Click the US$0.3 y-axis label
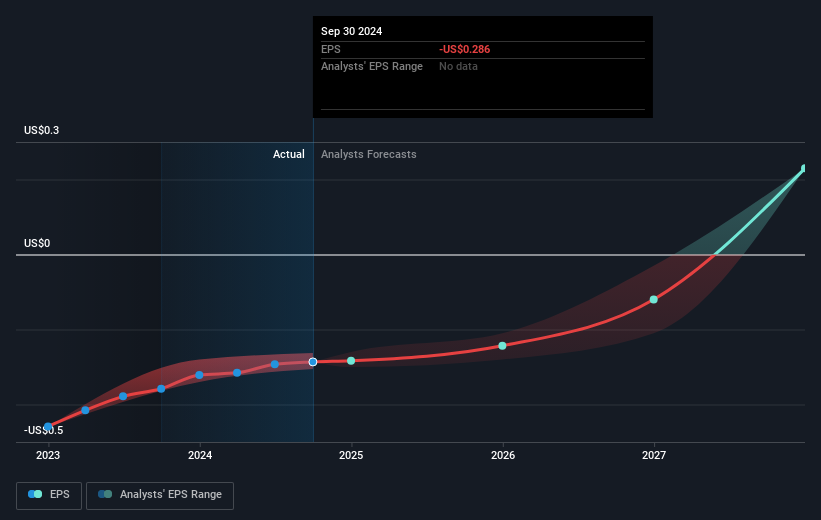Screen dimensions: 821x520 [41, 130]
